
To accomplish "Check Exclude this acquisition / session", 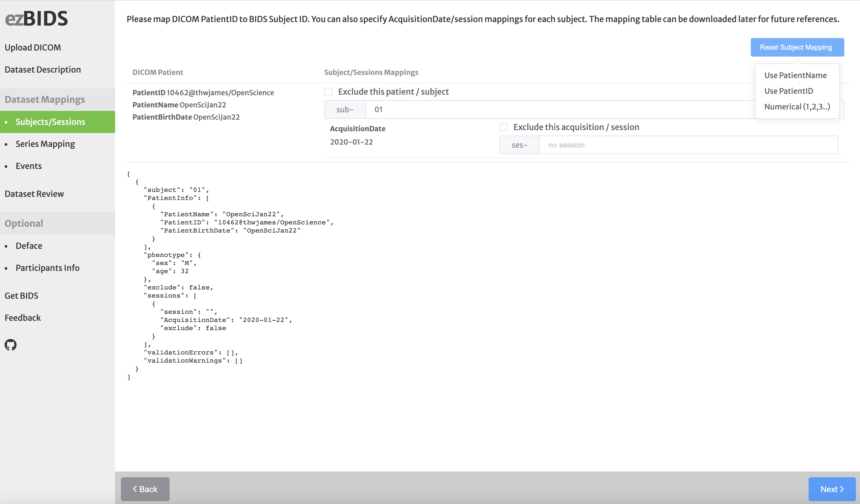I will (x=504, y=127).
